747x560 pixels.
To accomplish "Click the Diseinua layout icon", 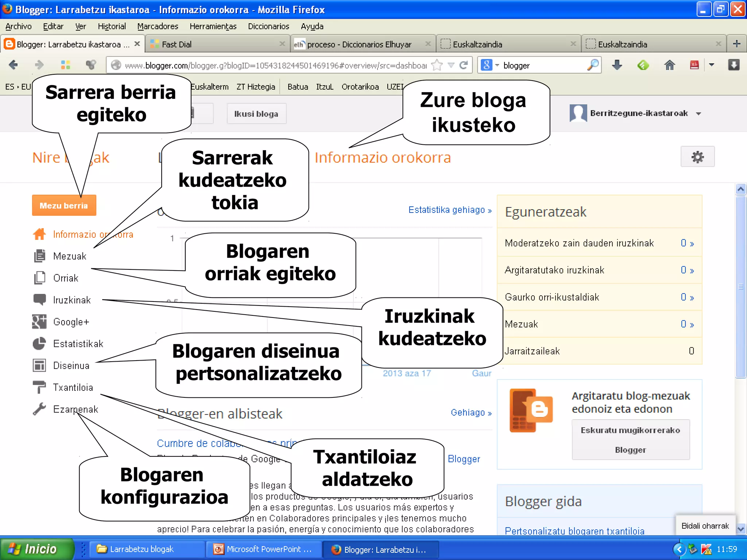I will [x=39, y=365].
